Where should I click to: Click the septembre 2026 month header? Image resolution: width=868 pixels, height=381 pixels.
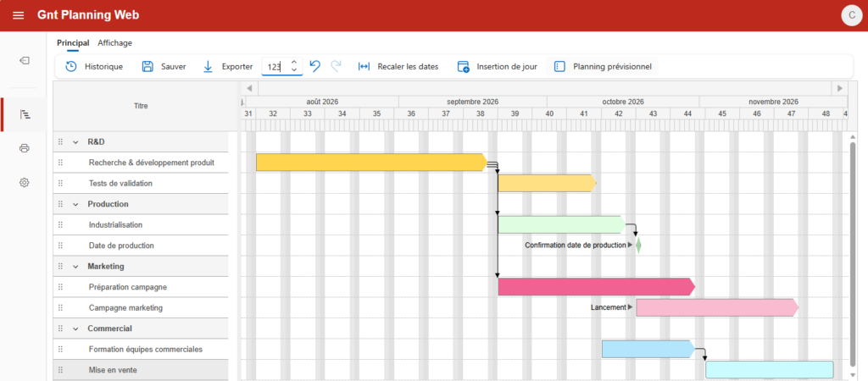click(473, 102)
